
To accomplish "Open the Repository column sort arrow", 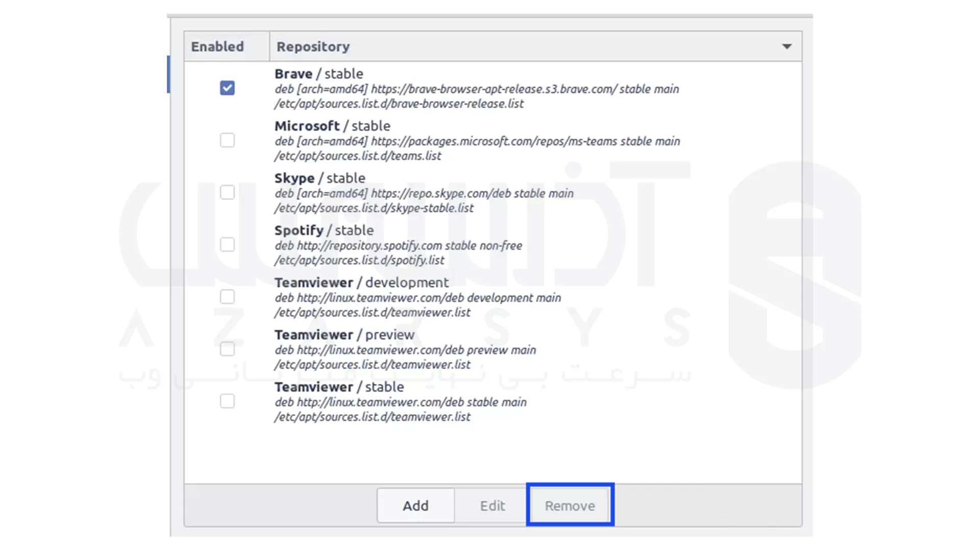I will tap(787, 46).
